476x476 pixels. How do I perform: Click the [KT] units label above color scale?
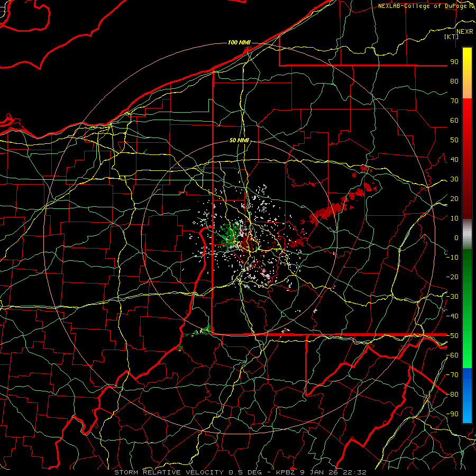(452, 36)
